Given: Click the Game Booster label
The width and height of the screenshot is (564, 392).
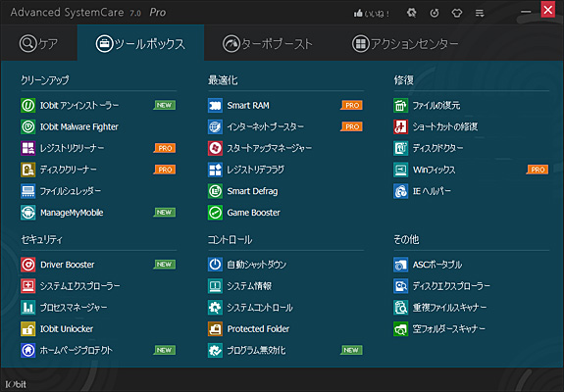Looking at the screenshot, I should [x=254, y=213].
